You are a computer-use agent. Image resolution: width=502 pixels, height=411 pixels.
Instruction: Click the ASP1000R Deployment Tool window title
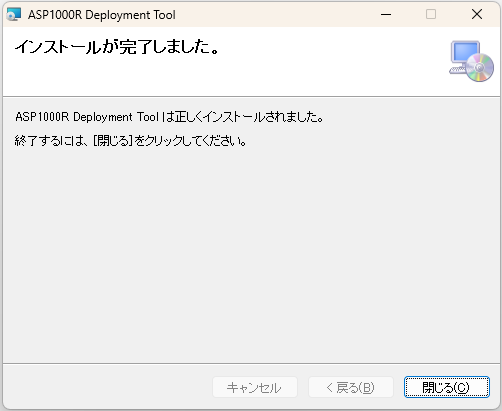pyautogui.click(x=102, y=15)
